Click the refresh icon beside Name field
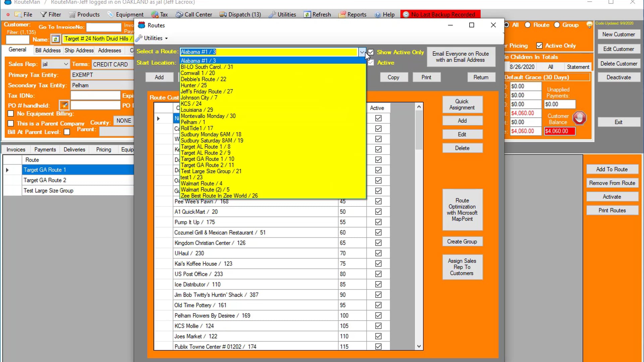The image size is (644, 362). [x=56, y=39]
